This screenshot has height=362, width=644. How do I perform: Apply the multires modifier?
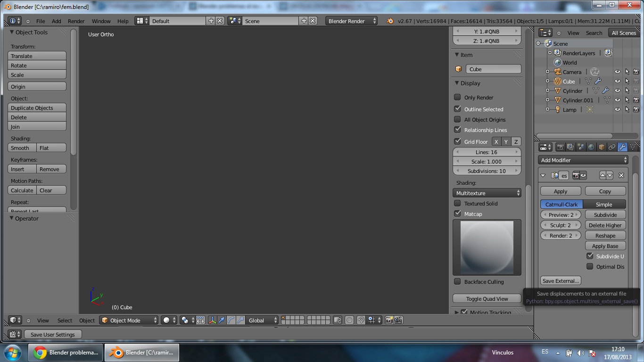click(561, 191)
